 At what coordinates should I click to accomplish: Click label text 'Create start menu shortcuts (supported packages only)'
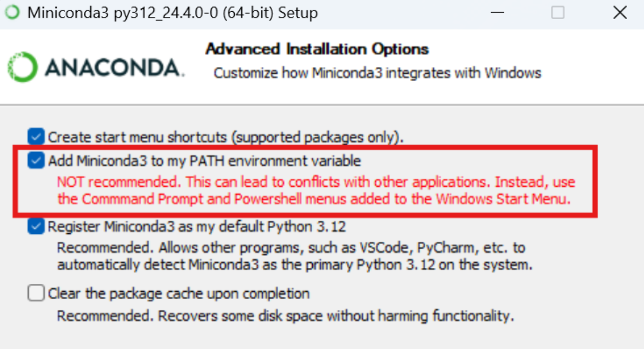pos(226,137)
